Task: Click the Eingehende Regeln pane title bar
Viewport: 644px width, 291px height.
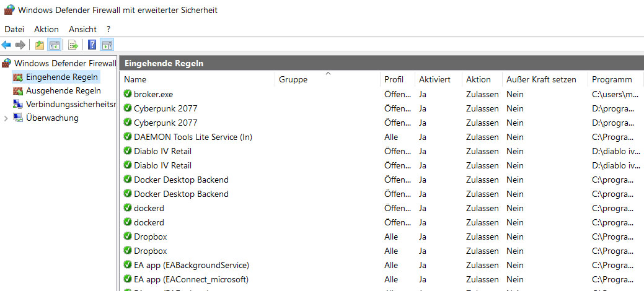Action: 382,63
